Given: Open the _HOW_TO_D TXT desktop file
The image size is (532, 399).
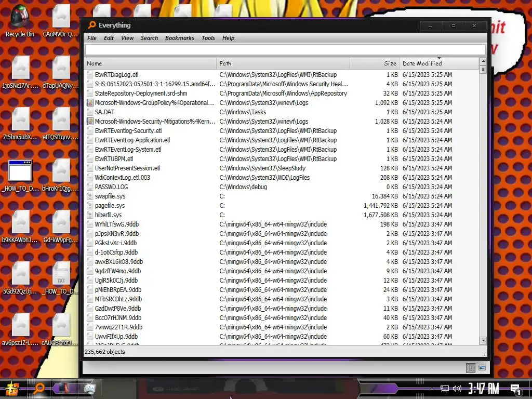Looking at the screenshot, I should [61, 278].
